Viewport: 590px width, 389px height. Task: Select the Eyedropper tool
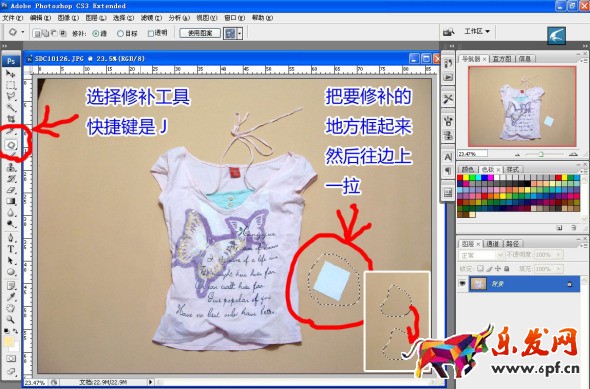click(11, 297)
